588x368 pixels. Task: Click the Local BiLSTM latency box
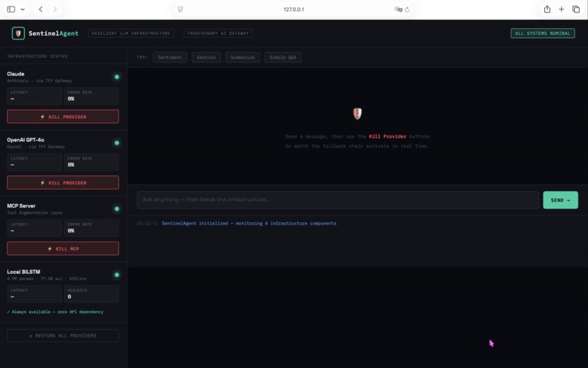[x=34, y=294]
